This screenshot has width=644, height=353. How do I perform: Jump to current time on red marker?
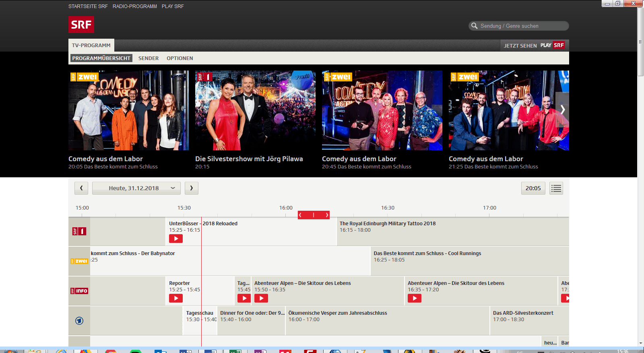(314, 215)
